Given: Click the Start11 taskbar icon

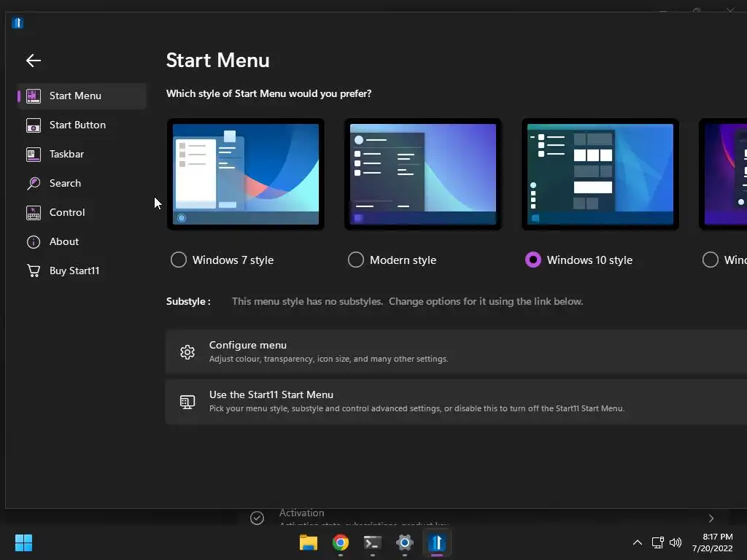Looking at the screenshot, I should (x=437, y=542).
